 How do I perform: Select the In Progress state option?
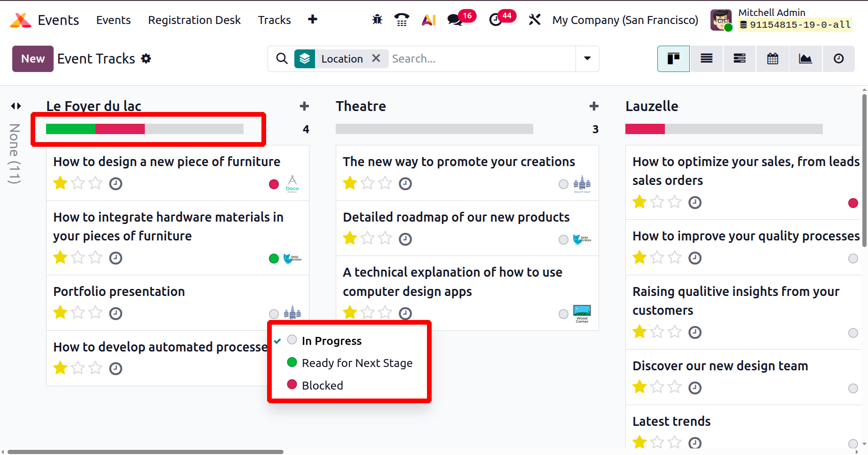(x=331, y=341)
